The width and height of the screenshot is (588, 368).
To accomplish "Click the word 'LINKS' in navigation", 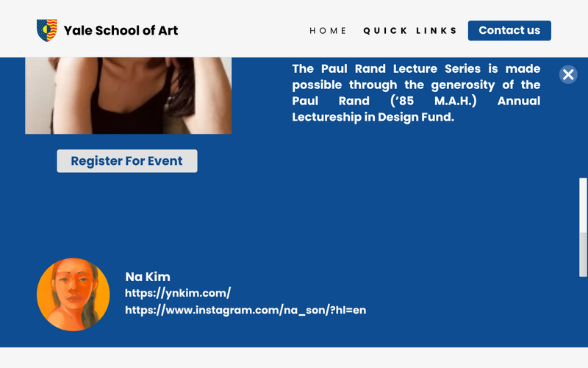I will point(437,31).
